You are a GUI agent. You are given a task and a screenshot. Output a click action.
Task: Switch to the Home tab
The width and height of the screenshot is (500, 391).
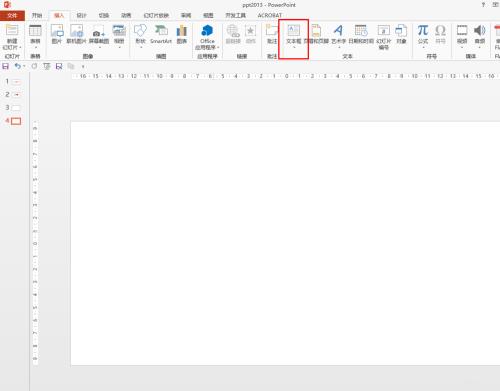[x=37, y=15]
